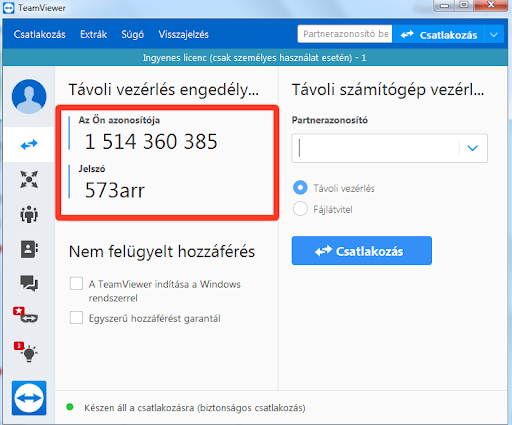Open the Visszajelzés menu
The width and height of the screenshot is (512, 425).
pos(184,34)
